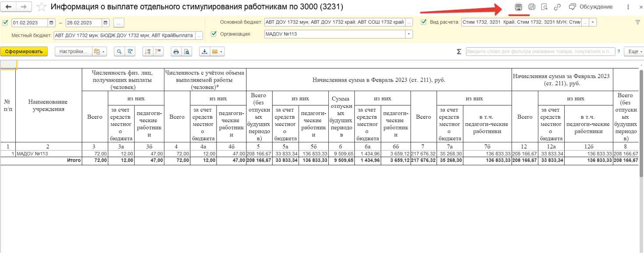The image size is (644, 255).
Task: Toggle the Организация checkbox
Action: (214, 34)
